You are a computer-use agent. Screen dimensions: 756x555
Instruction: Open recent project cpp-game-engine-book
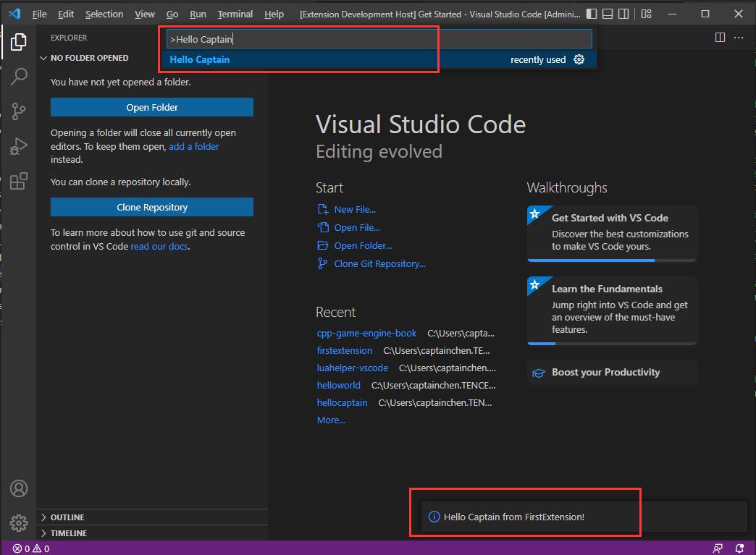click(x=366, y=334)
